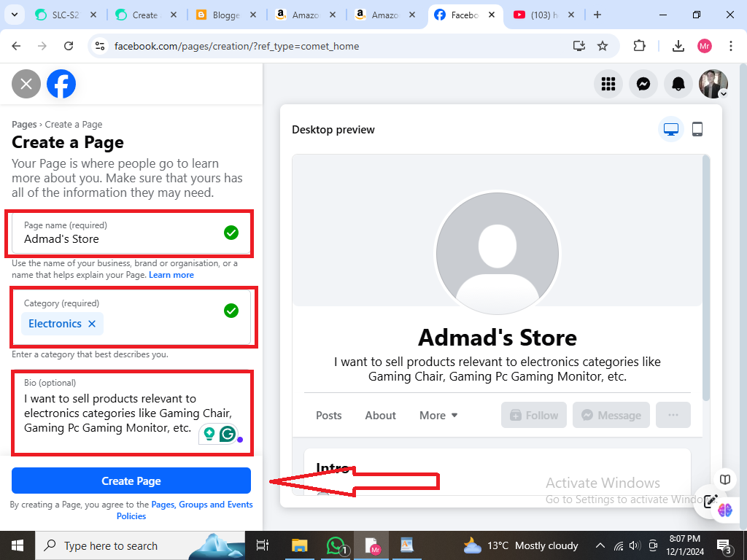Click the Message button in preview
The image size is (747, 560).
[x=611, y=415]
